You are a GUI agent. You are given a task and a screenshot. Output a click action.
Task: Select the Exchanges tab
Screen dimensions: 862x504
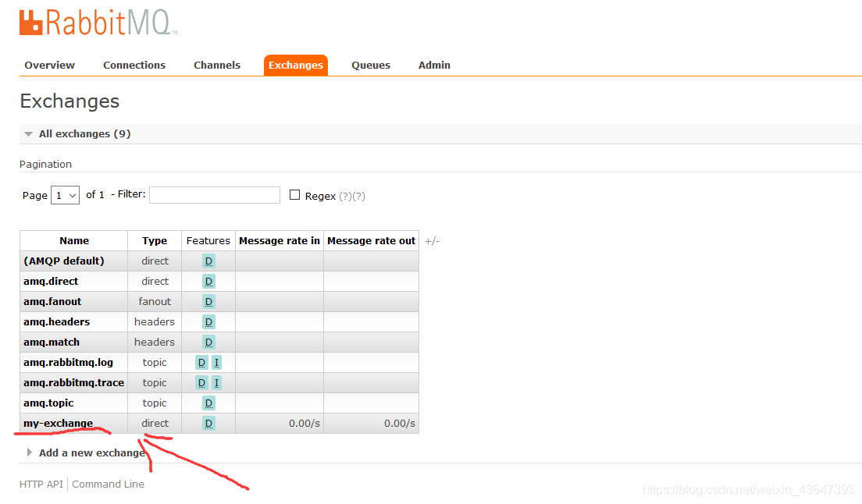click(296, 65)
